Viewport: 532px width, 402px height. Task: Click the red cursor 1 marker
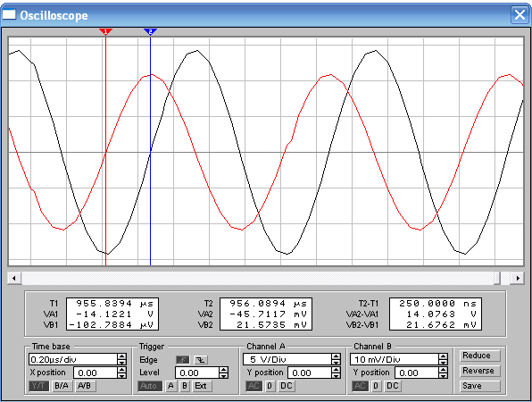[105, 31]
